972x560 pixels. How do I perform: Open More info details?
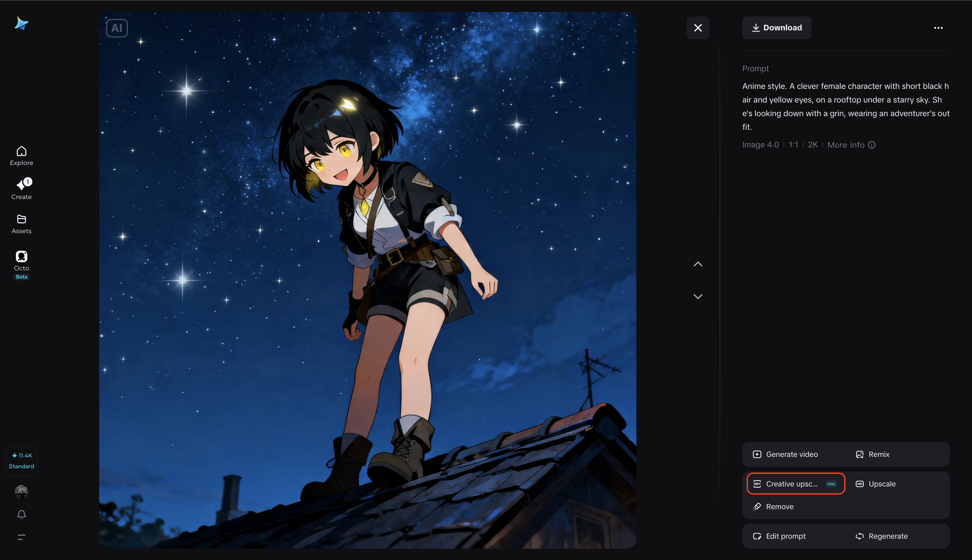tap(851, 145)
